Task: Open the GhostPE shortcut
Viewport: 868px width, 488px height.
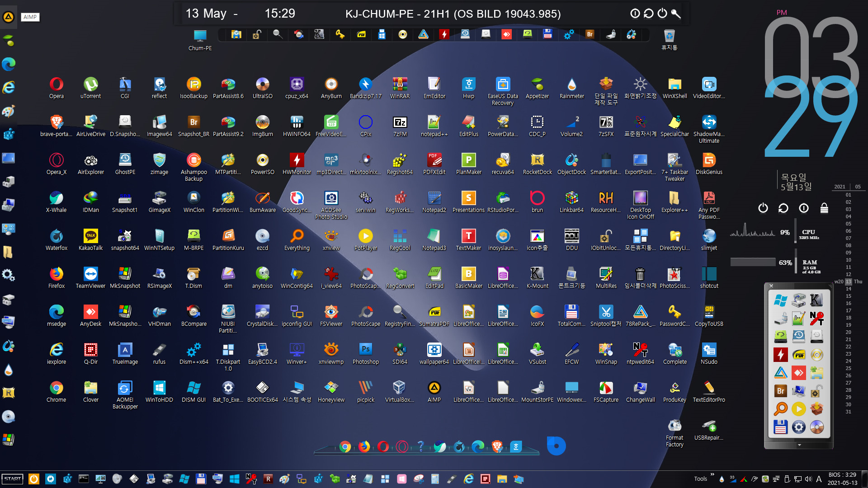Action: [x=125, y=164]
